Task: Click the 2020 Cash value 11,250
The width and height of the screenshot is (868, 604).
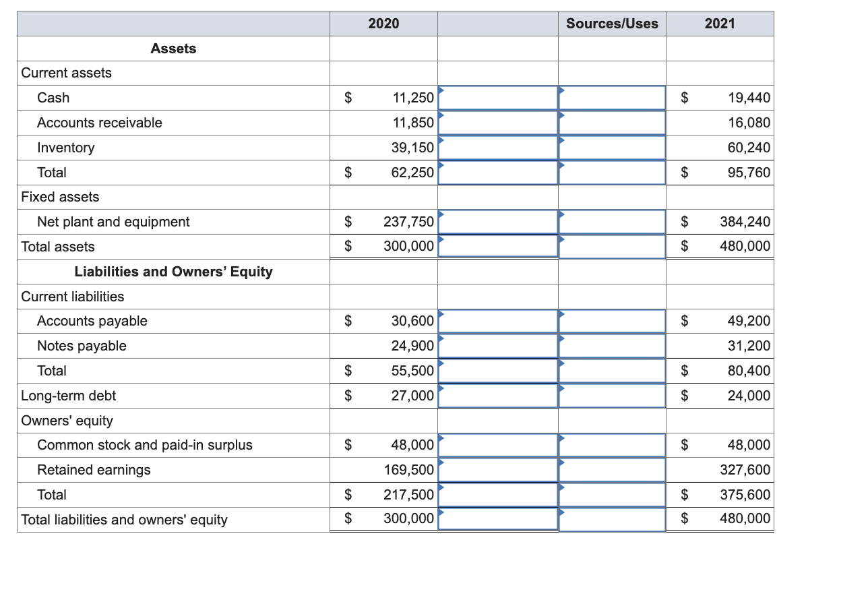Action: (413, 98)
